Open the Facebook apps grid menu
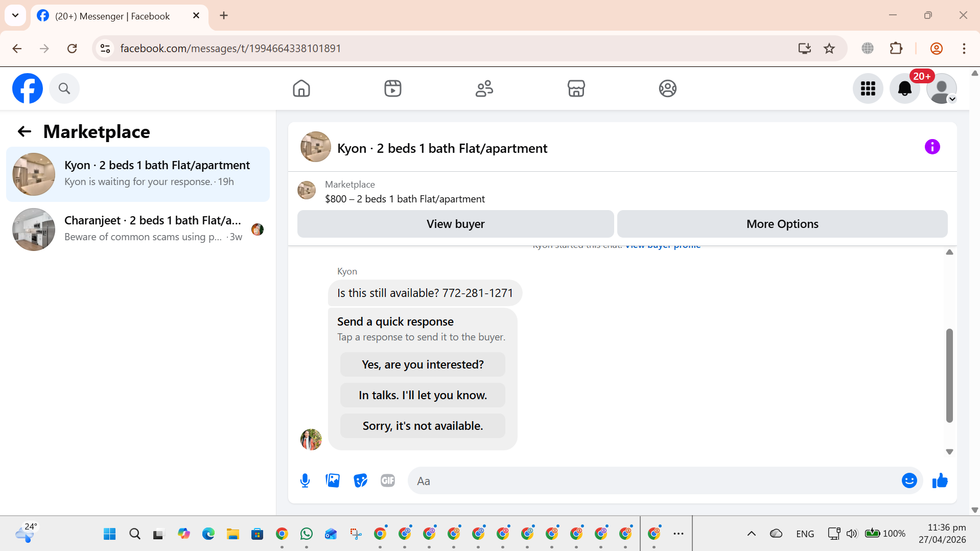The width and height of the screenshot is (980, 551). click(868, 88)
